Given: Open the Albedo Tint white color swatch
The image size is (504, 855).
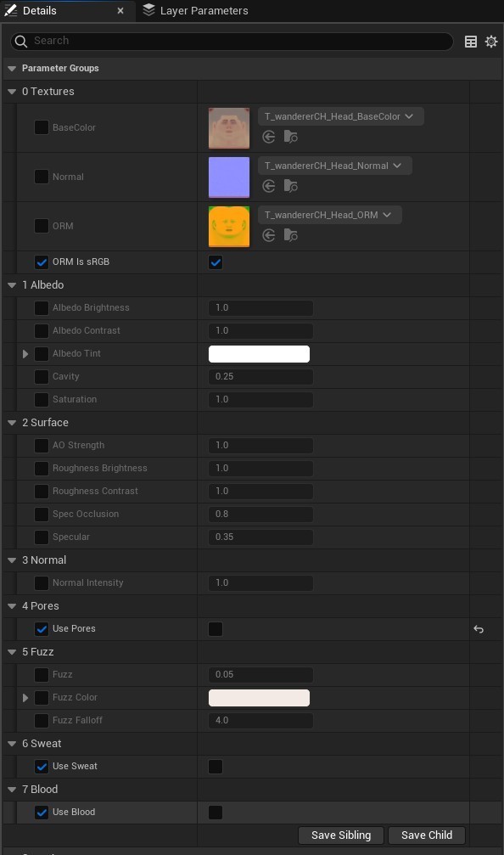Looking at the screenshot, I should coord(259,354).
